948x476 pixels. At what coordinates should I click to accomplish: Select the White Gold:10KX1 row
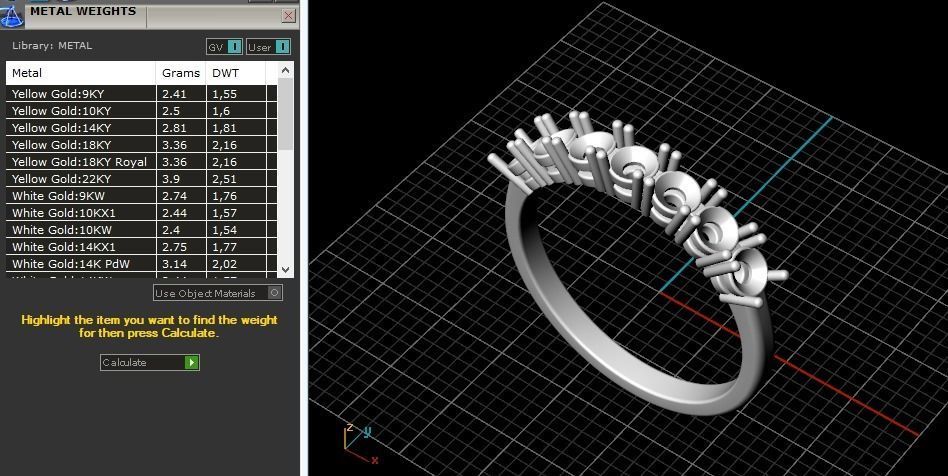coord(141,212)
